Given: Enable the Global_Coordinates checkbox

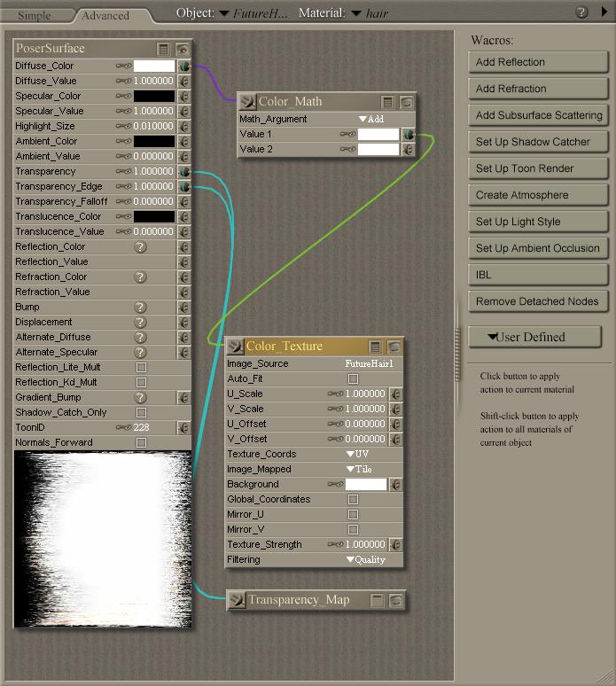Looking at the screenshot, I should click(x=353, y=500).
